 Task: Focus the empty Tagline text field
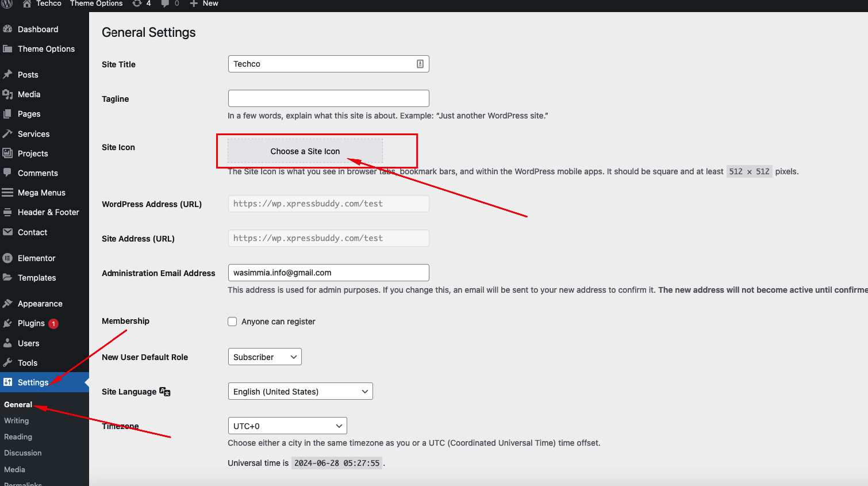[328, 98]
